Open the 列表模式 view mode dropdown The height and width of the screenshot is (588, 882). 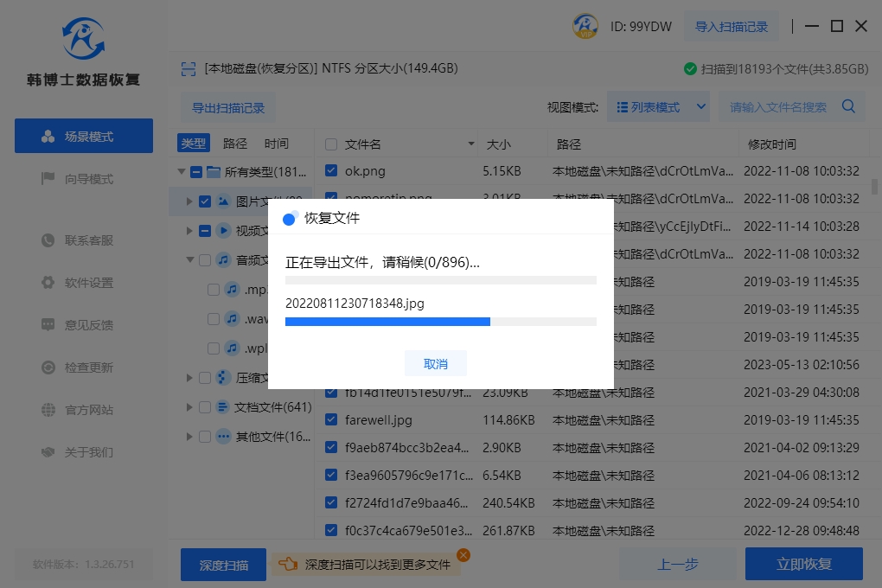[x=658, y=107]
